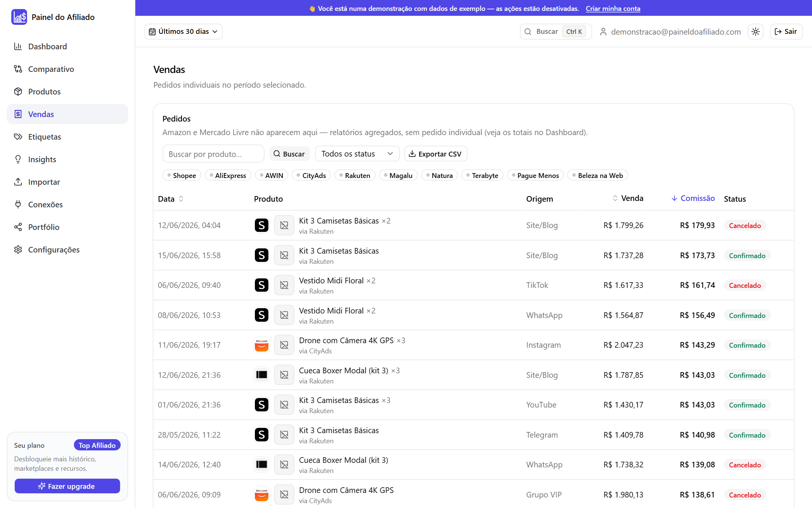Toggle the Magalu filter chip

(398, 175)
